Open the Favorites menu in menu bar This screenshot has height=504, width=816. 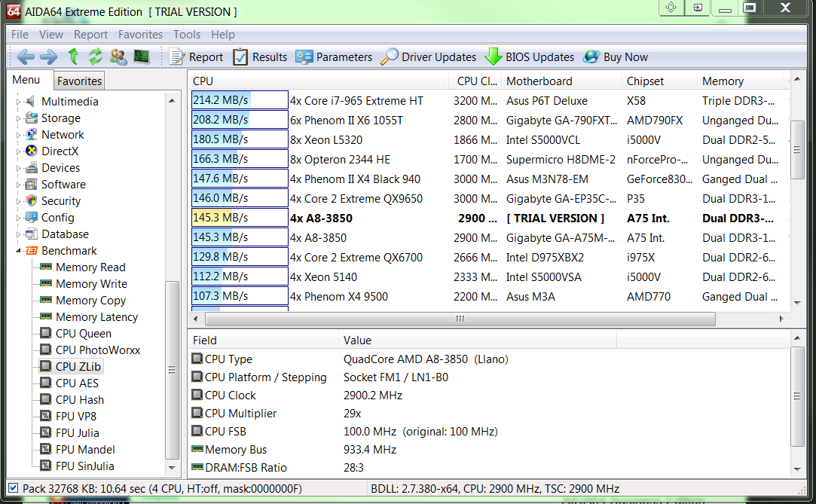pos(140,35)
